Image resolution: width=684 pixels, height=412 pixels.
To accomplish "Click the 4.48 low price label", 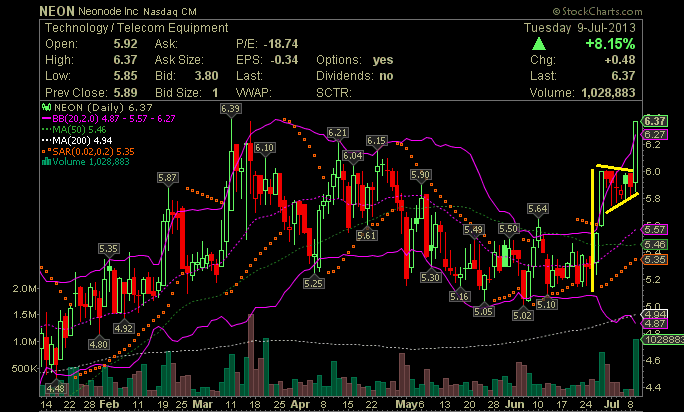I will coord(55,388).
